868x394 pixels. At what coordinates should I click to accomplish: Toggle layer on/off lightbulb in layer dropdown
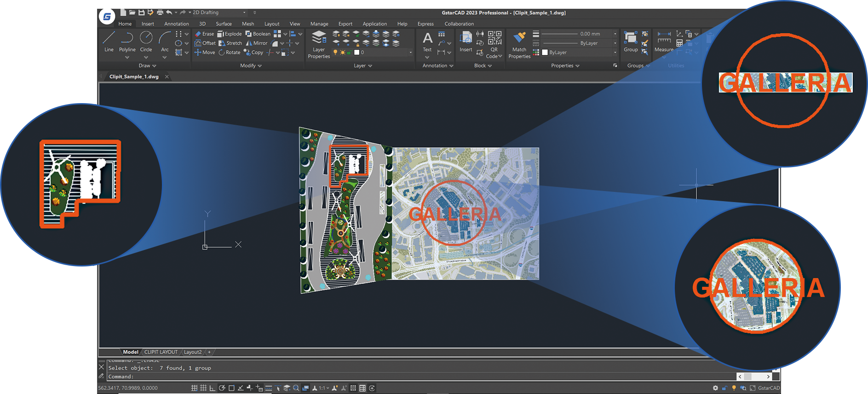point(335,52)
